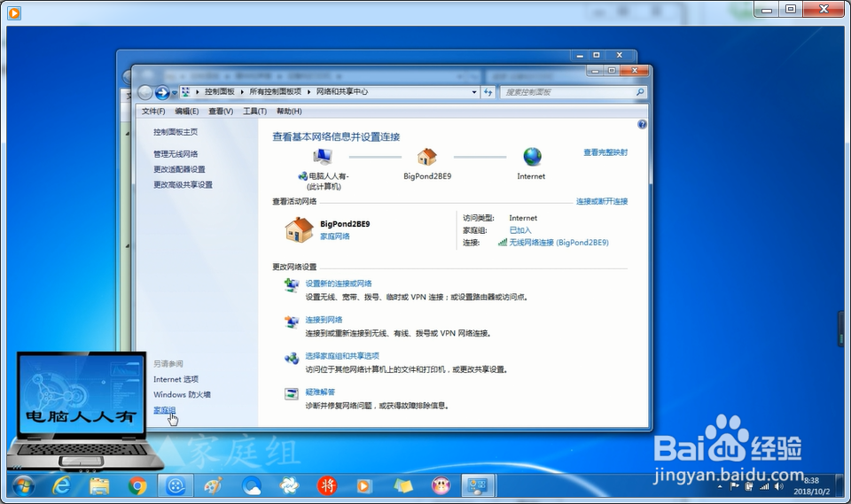Click the troubleshooting icon beside 疑难解答
Screen dimensions: 851x504
coord(292,394)
